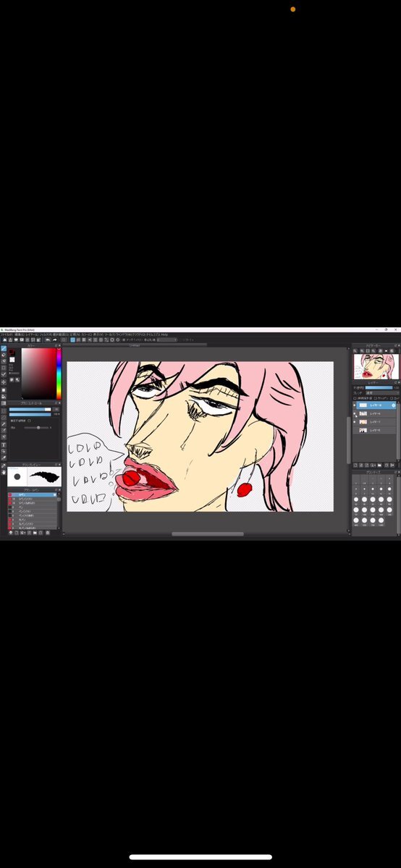Screen dimensions: 401x868
Task: Choose the Bucket fill tool
Action: pyautogui.click(x=4, y=397)
